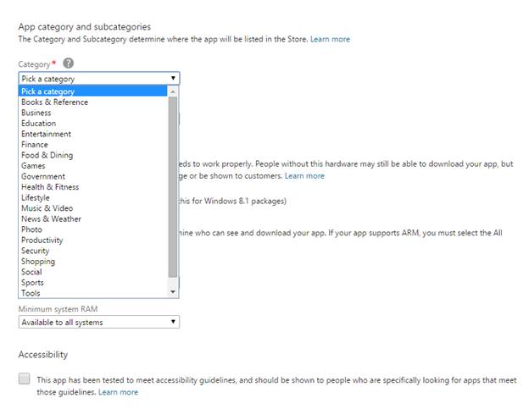Click the category list scrollbar thumb

click(173, 186)
